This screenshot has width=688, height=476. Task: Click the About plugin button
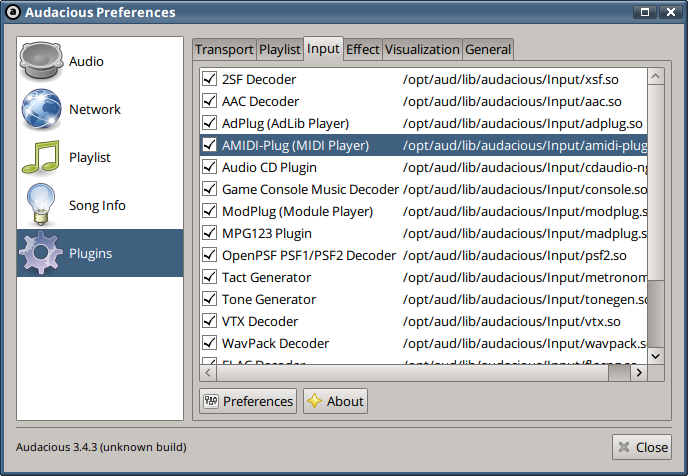[x=335, y=401]
